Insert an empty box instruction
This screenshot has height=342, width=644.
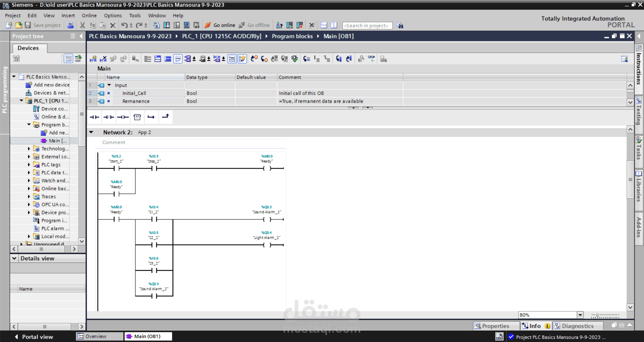137,117
